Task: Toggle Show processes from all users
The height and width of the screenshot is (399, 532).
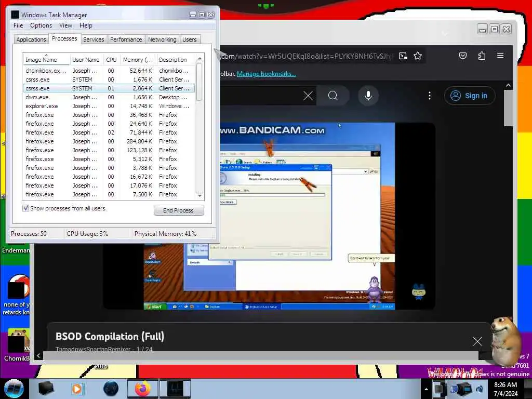Action: point(26,208)
